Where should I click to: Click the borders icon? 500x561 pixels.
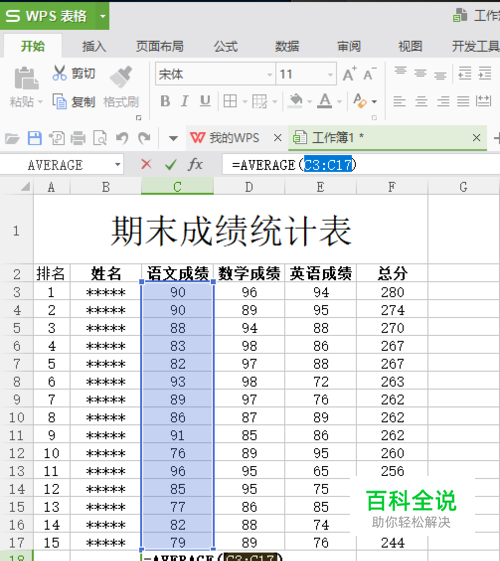pyautogui.click(x=230, y=101)
